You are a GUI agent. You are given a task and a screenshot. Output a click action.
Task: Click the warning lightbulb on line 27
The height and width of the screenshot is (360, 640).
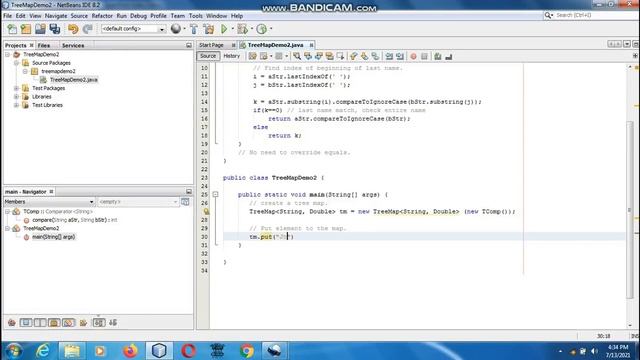point(206,211)
